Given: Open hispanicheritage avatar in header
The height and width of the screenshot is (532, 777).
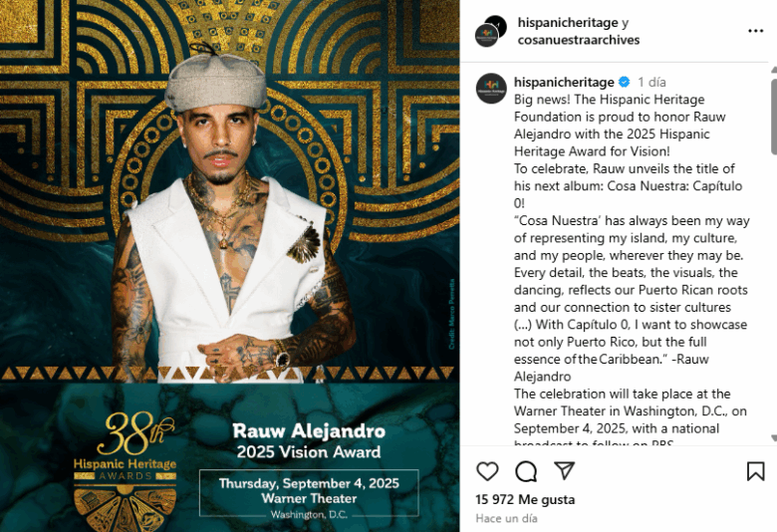Looking at the screenshot, I should pyautogui.click(x=490, y=31).
